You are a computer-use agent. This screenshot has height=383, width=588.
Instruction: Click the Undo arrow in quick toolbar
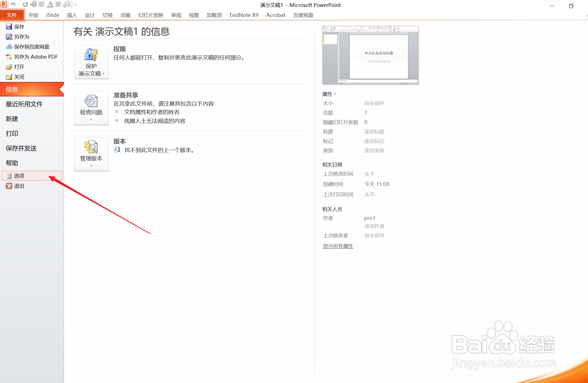[13, 4]
